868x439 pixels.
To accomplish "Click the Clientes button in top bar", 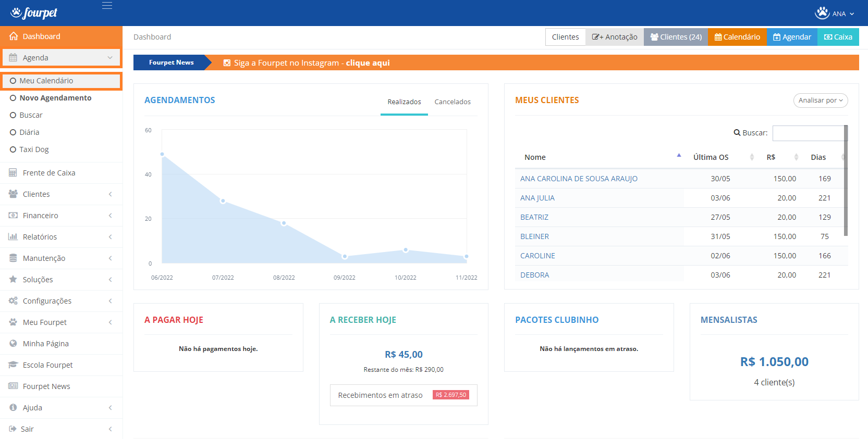I will coord(565,37).
